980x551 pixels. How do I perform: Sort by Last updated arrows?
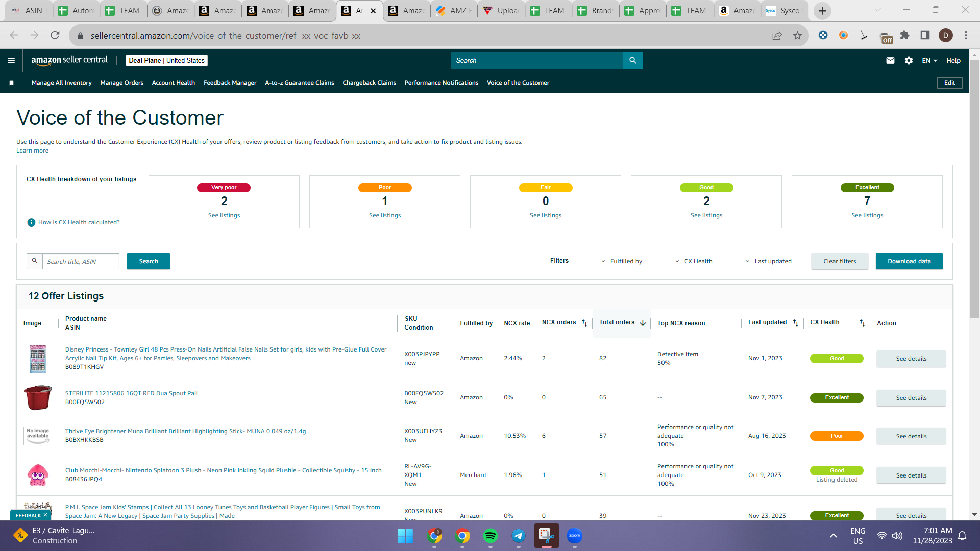[x=795, y=323]
